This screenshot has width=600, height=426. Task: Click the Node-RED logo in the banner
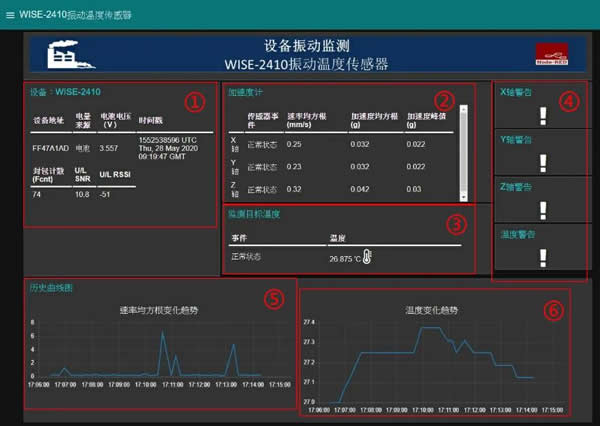[549, 55]
